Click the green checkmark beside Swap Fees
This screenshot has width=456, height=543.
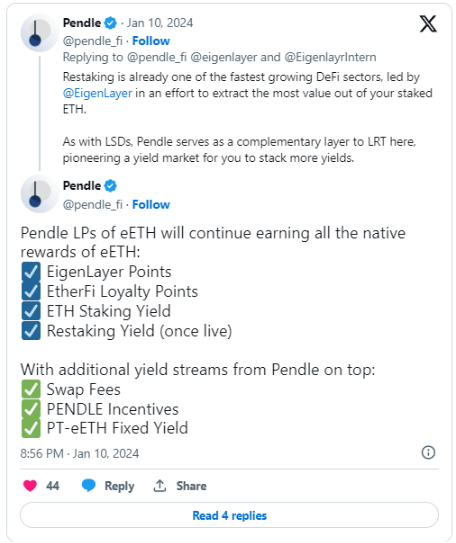[31, 389]
